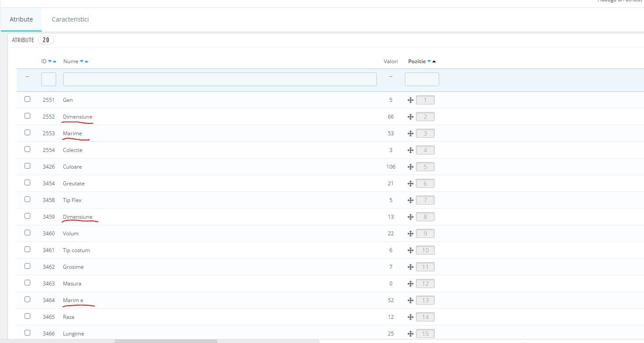Click the Raza row move handle
Viewport: 644px width, 343px height.
click(411, 317)
